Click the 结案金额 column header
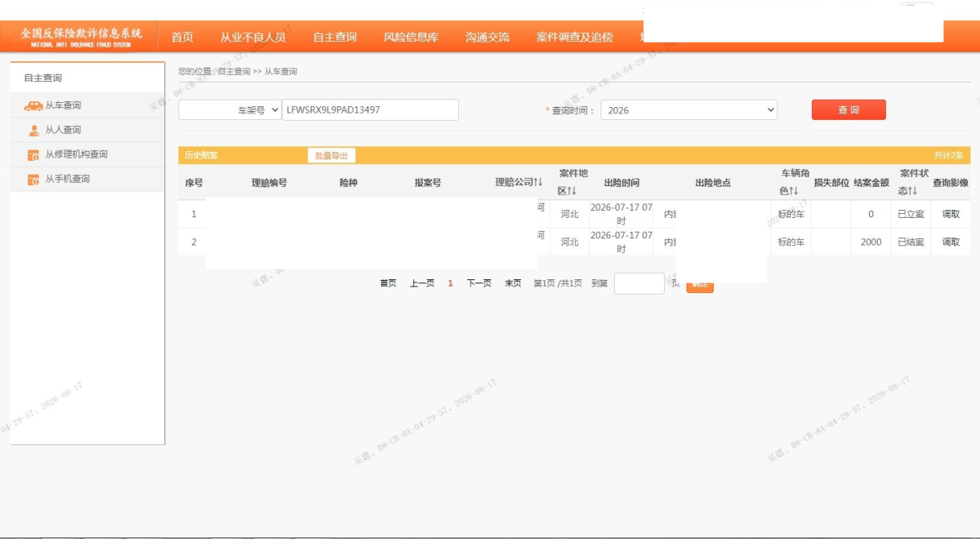 [871, 183]
